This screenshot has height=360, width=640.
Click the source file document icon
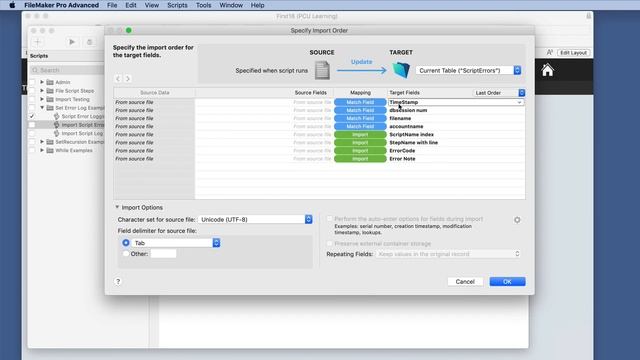pos(322,70)
